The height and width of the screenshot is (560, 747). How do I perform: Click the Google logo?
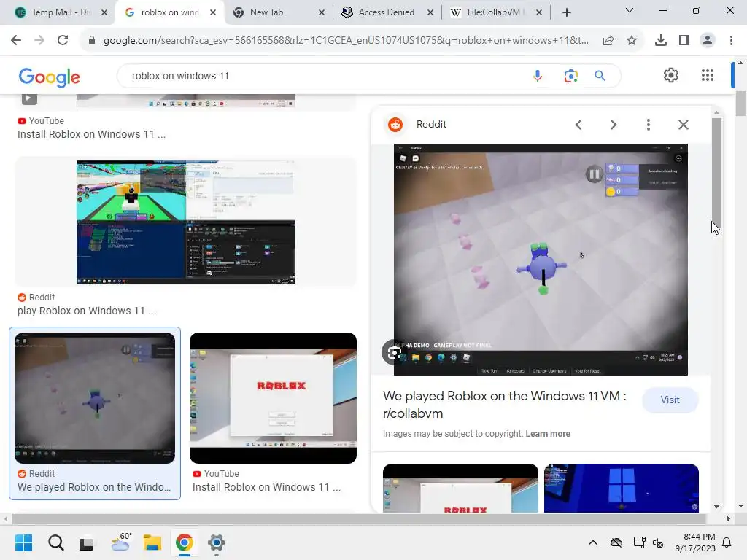click(49, 77)
